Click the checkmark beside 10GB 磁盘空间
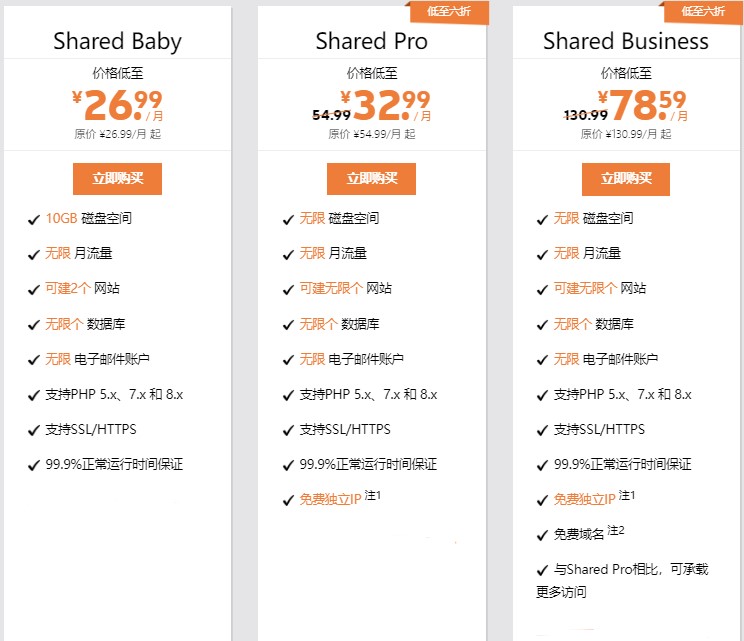This screenshot has height=641, width=744. (x=34, y=219)
